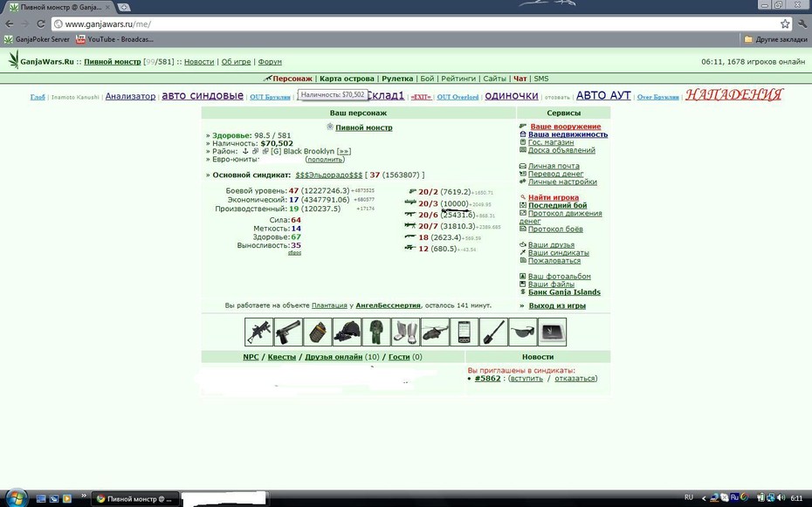This screenshot has height=507, width=812.
Task: Bookmark page with the star icon
Action: (785, 24)
